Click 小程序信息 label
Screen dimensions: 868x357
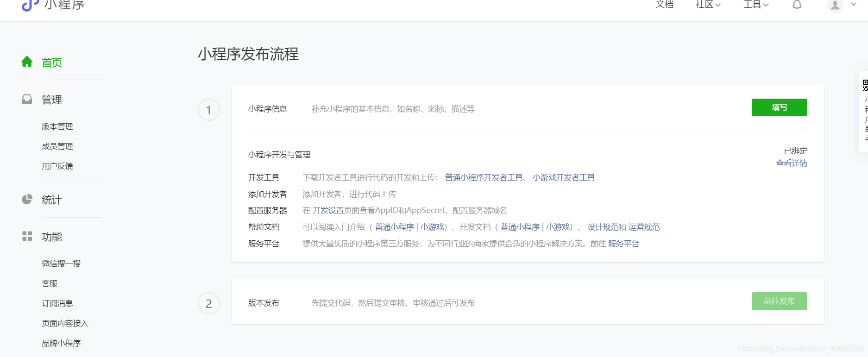pyautogui.click(x=267, y=109)
